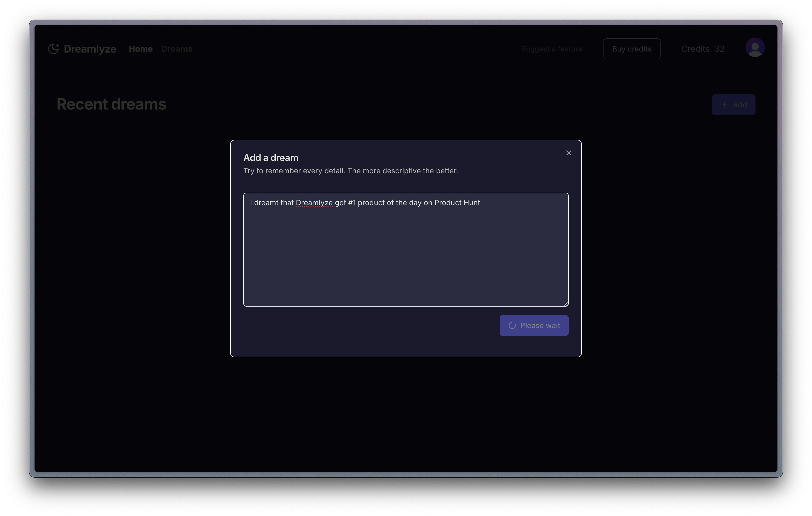Open the Dreams tab
Viewport: 812px width, 516px height.
(x=177, y=49)
